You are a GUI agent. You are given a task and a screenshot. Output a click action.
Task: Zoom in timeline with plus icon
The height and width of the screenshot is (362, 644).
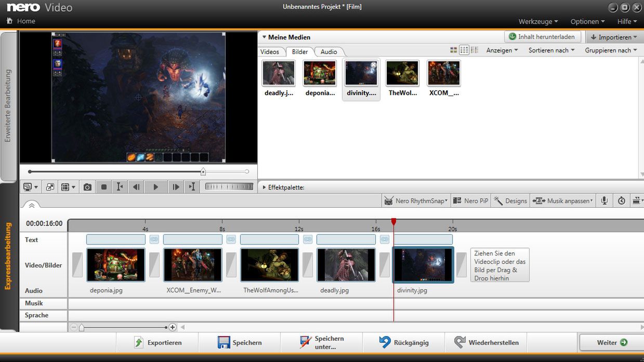(173, 327)
